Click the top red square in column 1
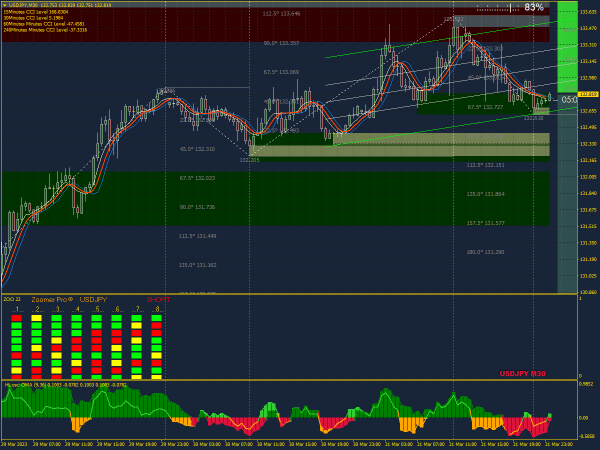Viewport: 600px width, 450px height. pos(16,318)
